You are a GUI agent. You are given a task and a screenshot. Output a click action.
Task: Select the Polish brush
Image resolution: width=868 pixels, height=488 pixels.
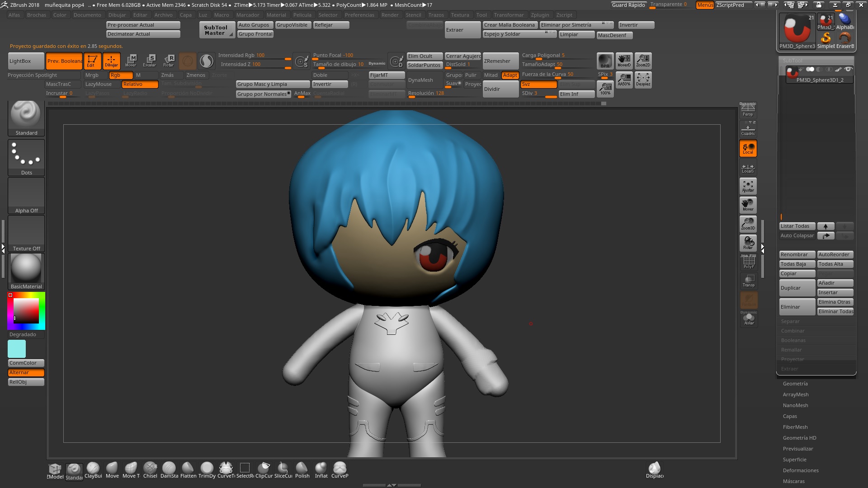tap(302, 470)
